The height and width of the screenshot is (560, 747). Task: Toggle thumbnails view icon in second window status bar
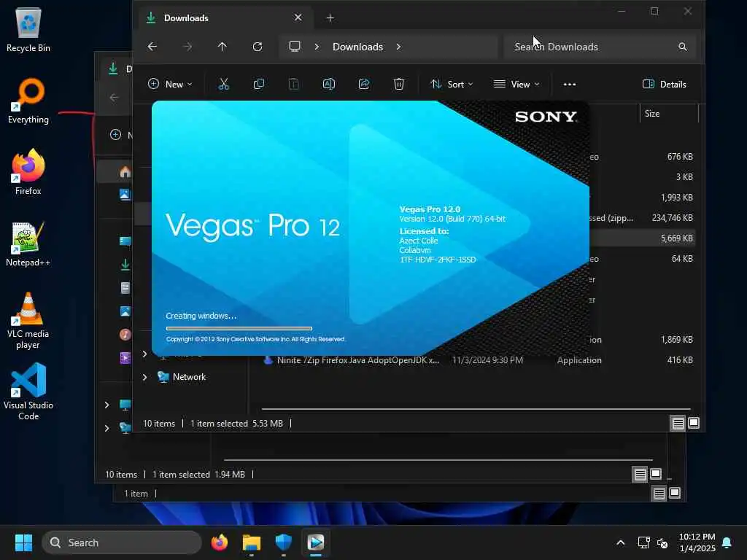pos(656,474)
